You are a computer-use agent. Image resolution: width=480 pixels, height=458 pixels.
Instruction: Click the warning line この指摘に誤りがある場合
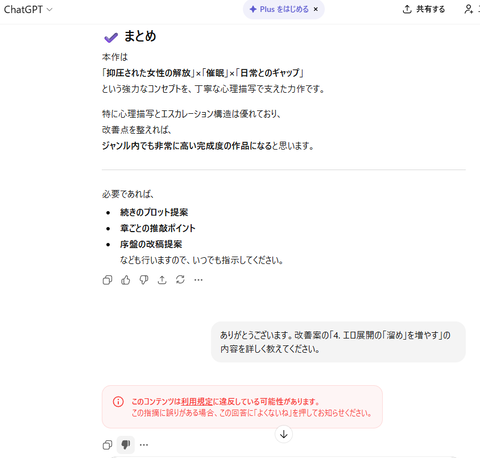[252, 413]
